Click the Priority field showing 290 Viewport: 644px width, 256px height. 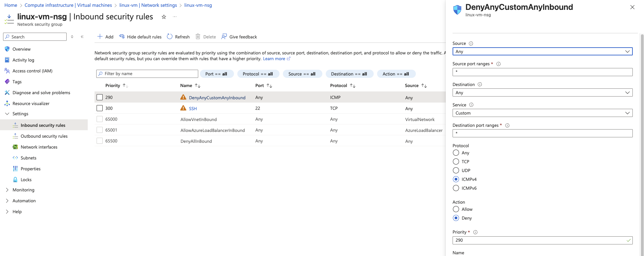click(542, 240)
